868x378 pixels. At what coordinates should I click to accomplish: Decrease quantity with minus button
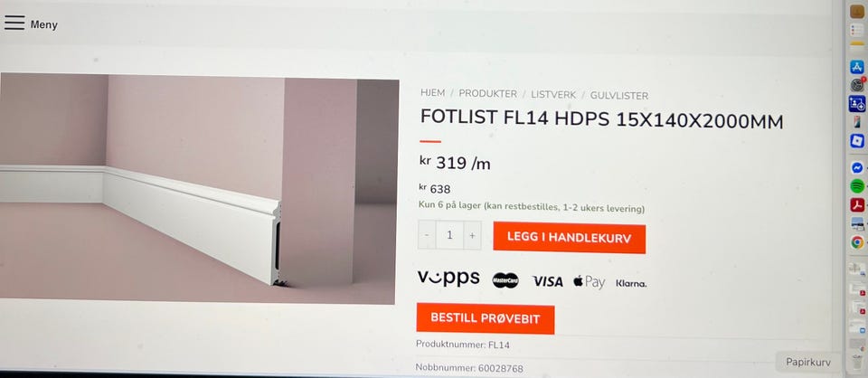click(427, 235)
